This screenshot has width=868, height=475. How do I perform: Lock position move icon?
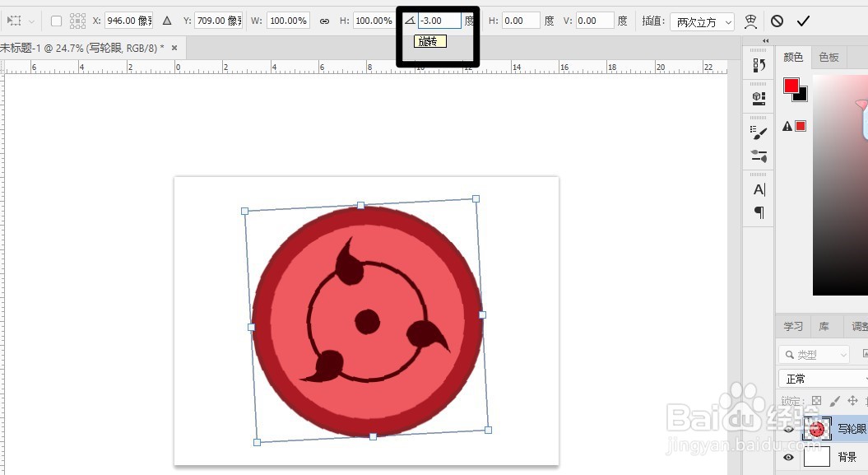pos(852,400)
